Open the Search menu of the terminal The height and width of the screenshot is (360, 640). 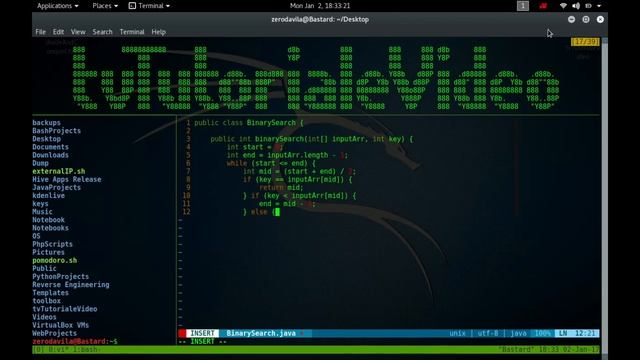(x=102, y=32)
